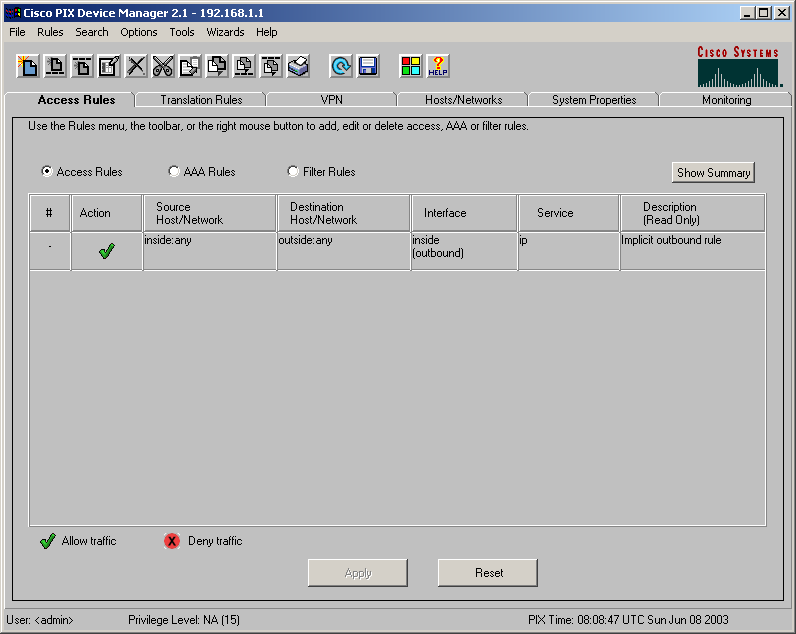
Task: Click the Description (Read Only) column header
Action: (692, 213)
